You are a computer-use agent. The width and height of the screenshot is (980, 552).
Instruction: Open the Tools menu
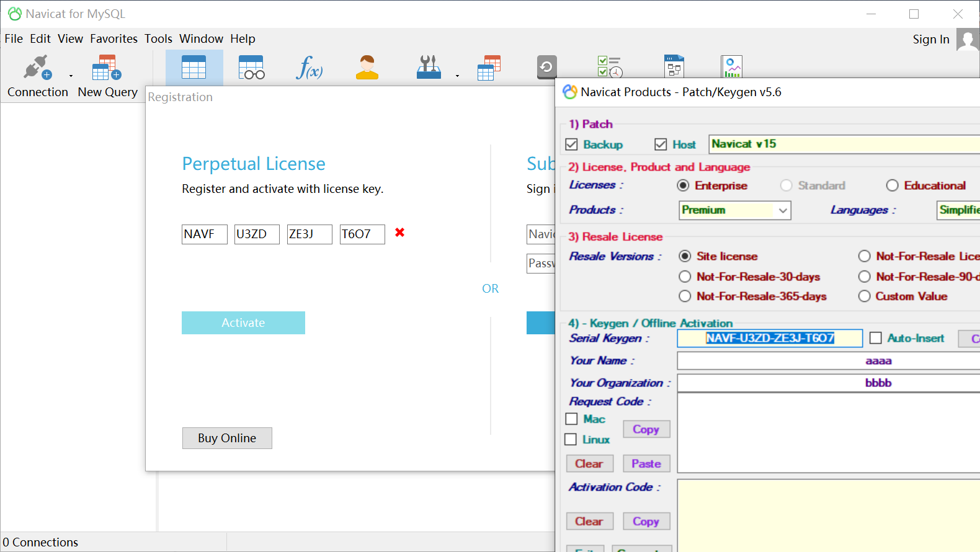[159, 38]
